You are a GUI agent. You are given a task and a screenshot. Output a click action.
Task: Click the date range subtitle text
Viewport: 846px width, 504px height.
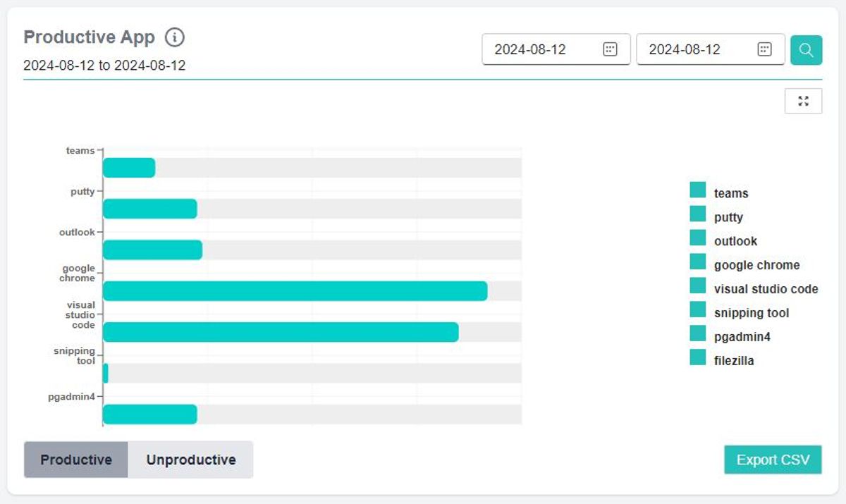pyautogui.click(x=104, y=66)
